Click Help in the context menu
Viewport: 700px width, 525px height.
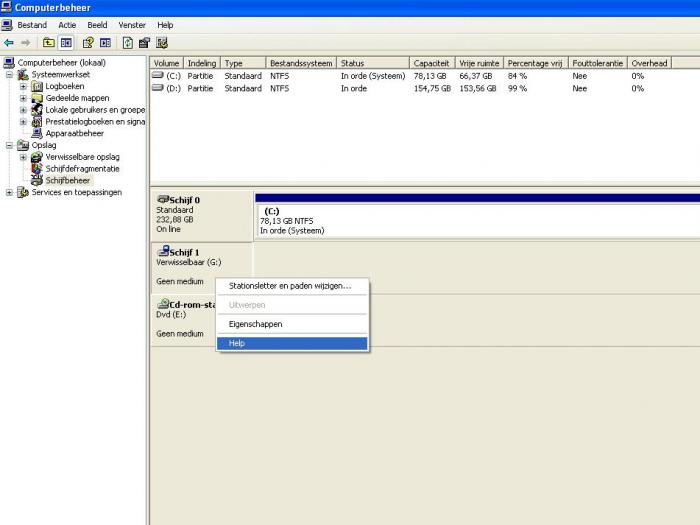coord(237,343)
